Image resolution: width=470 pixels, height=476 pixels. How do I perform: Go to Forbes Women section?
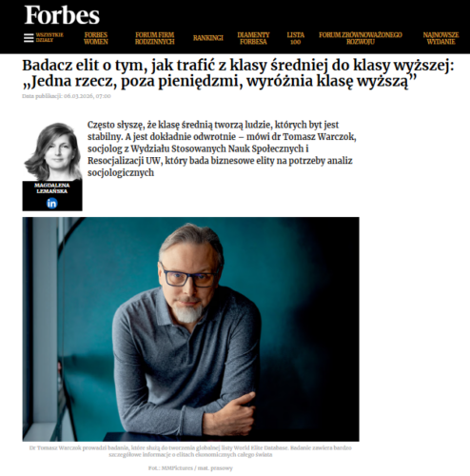point(96,38)
